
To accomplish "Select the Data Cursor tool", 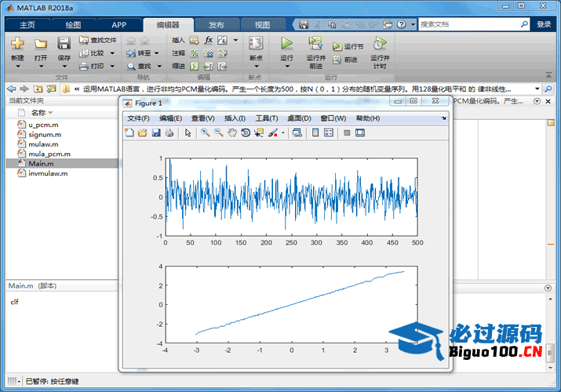I will pyautogui.click(x=259, y=133).
